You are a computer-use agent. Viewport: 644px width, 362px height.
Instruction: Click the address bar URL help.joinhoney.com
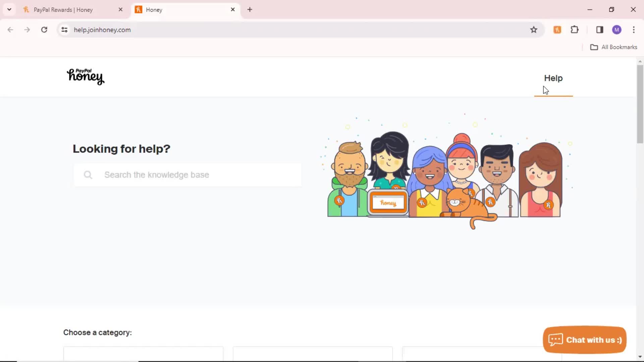[x=102, y=30]
